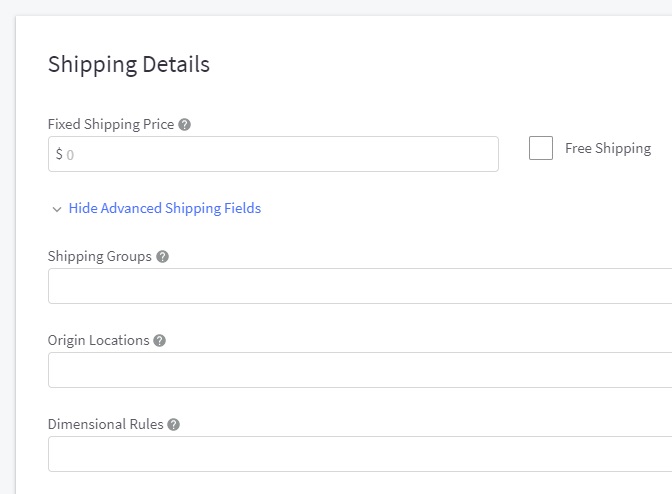
Task: Click the Fixed Shipping Price label
Action: tap(111, 125)
